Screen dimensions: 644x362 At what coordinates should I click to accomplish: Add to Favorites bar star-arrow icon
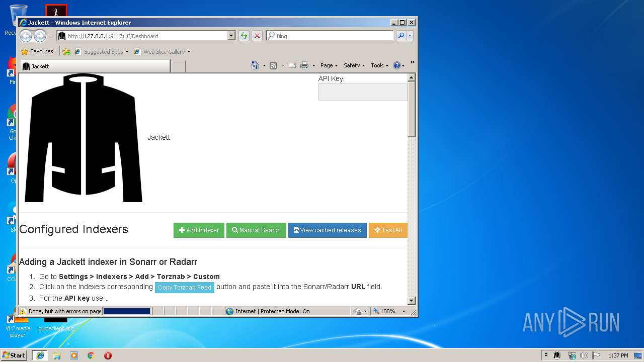66,51
